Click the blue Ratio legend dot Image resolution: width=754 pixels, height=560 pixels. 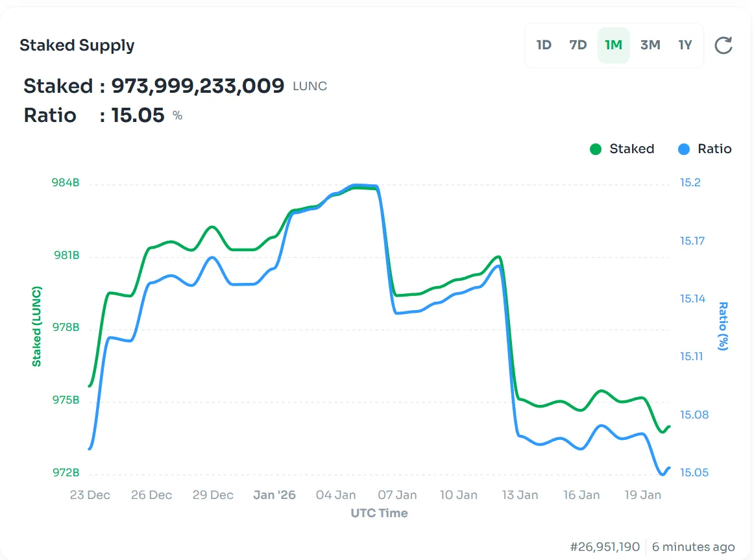684,149
